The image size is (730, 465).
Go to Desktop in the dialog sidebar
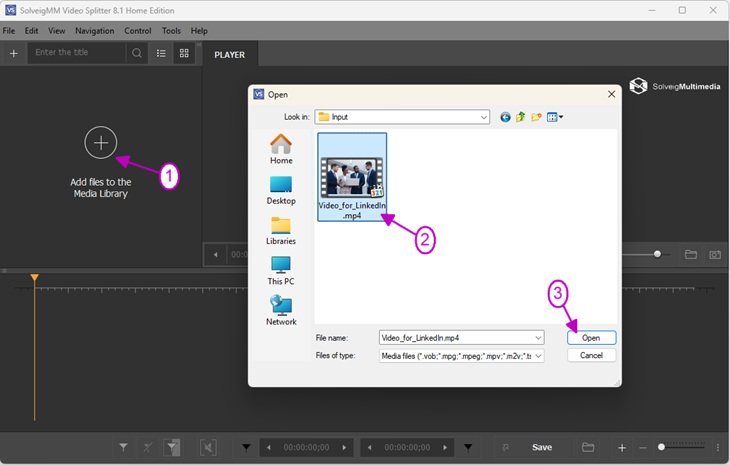281,189
